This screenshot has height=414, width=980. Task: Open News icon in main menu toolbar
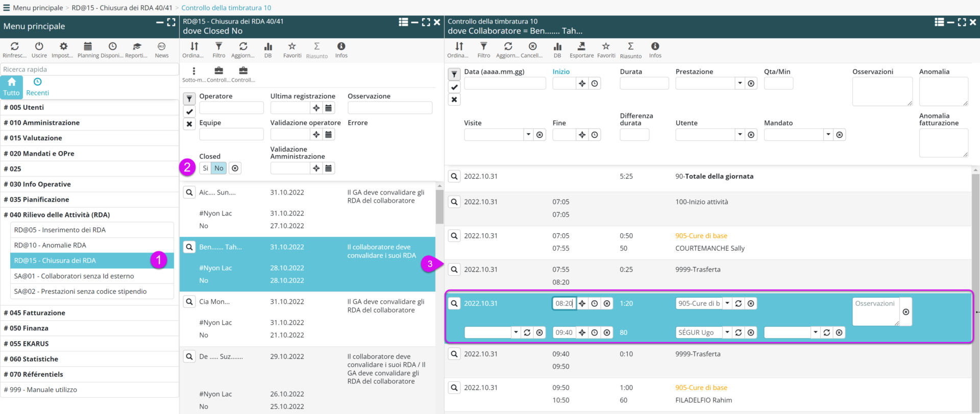(x=161, y=47)
